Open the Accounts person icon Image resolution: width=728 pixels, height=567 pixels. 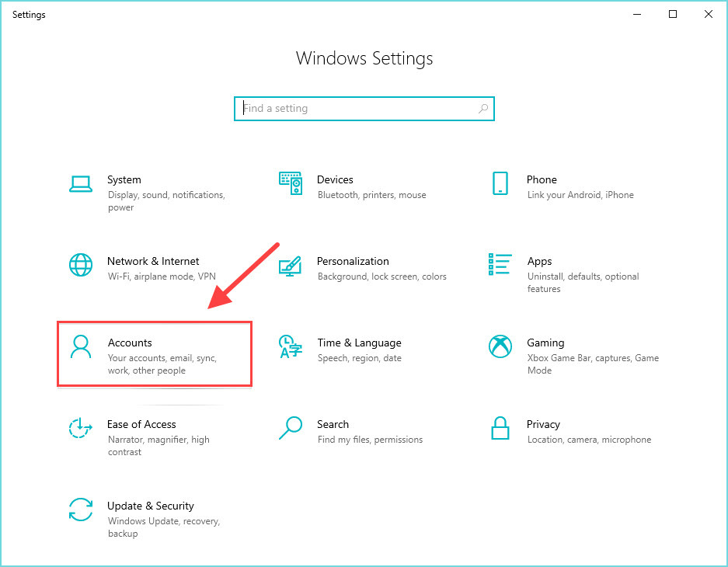tap(81, 346)
